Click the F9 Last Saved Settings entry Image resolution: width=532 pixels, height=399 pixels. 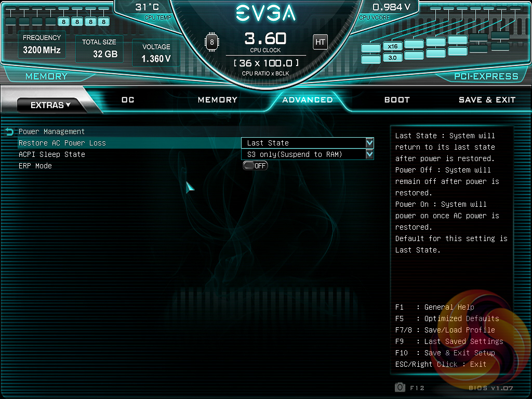[449, 341]
